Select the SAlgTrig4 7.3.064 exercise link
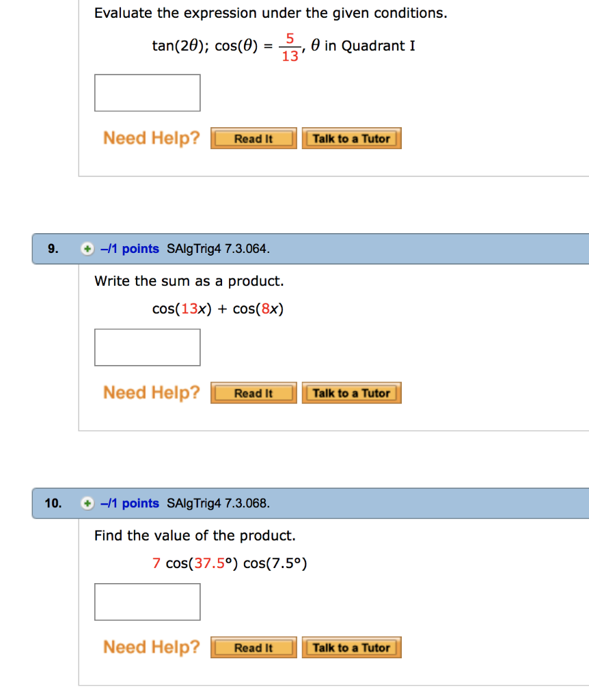The height and width of the screenshot is (700, 589). tap(219, 249)
